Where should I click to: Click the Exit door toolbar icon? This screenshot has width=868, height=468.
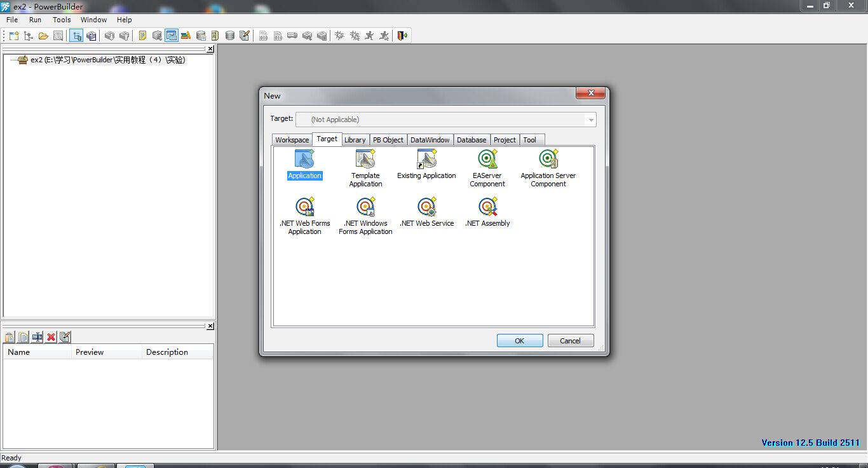[x=402, y=36]
